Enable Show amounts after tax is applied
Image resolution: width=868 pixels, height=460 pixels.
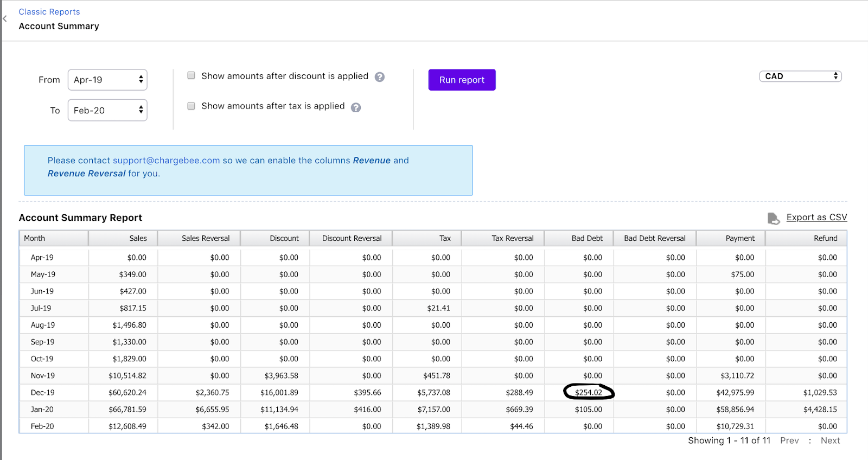click(191, 106)
